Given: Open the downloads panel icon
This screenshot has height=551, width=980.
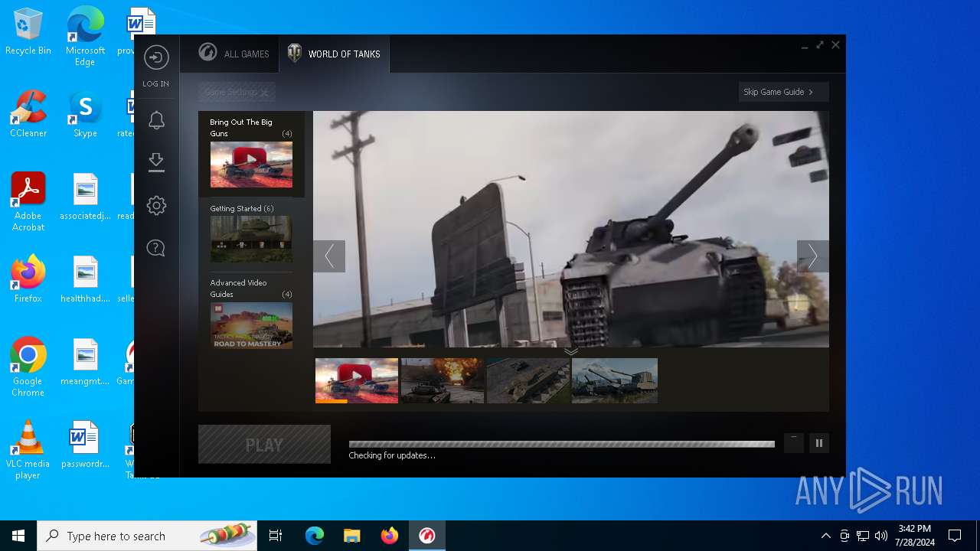Looking at the screenshot, I should (156, 161).
